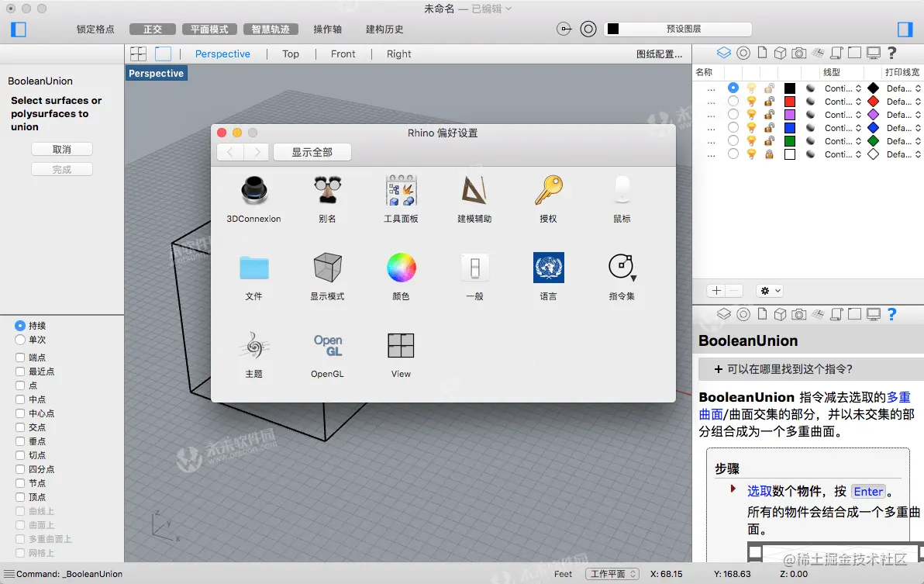Open the 预设图层 layer dropdown in toolbar
The width and height of the screenshot is (924, 584).
[x=677, y=29]
